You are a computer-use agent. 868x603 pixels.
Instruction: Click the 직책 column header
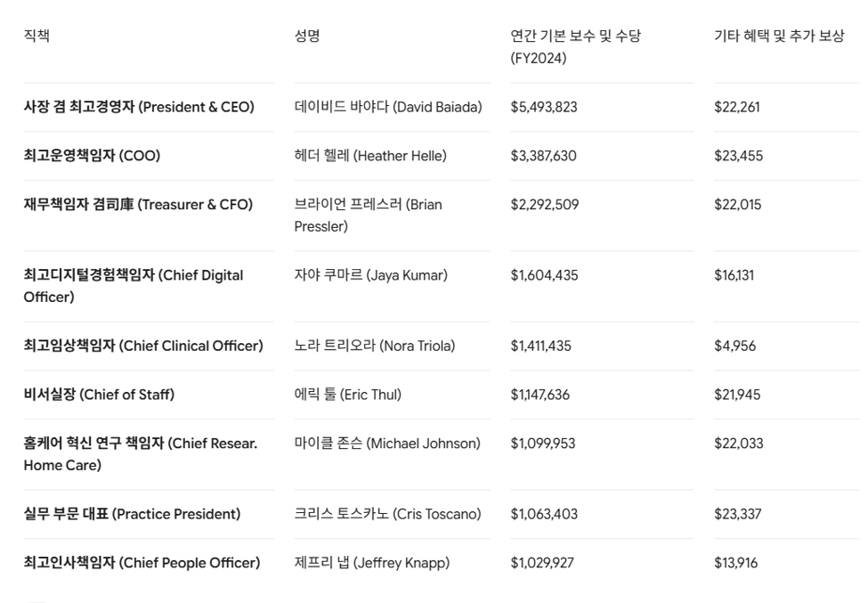click(x=37, y=36)
